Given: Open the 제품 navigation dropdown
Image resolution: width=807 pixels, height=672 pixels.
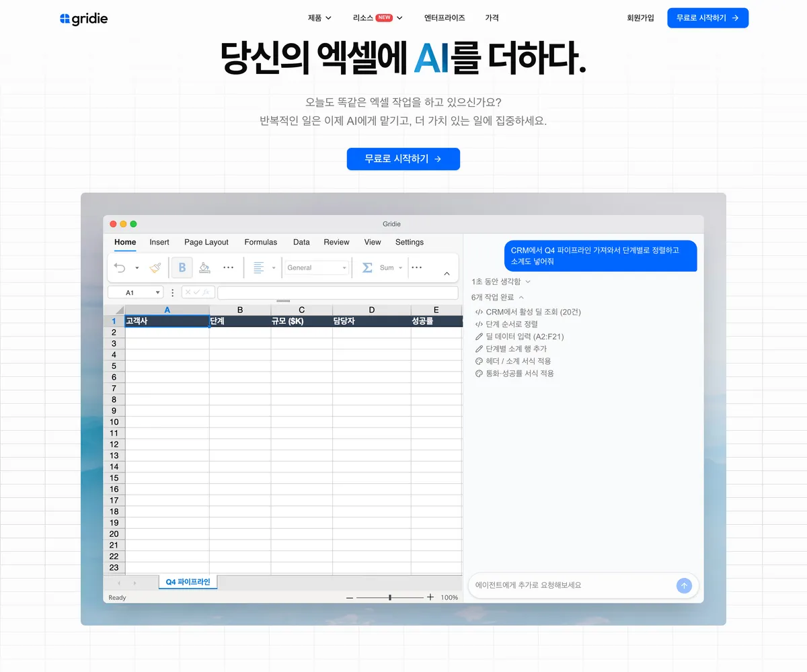Looking at the screenshot, I should 319,18.
